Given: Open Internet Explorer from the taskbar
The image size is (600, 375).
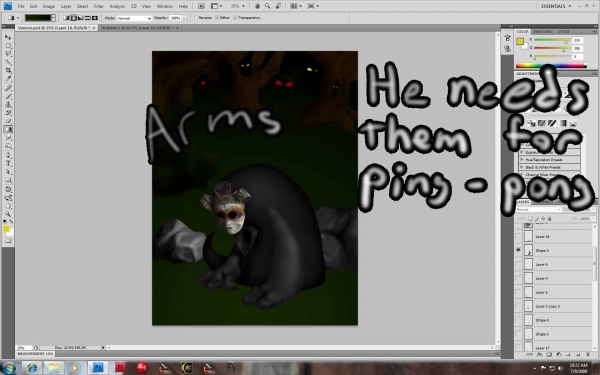Looking at the screenshot, I should click(x=33, y=368).
